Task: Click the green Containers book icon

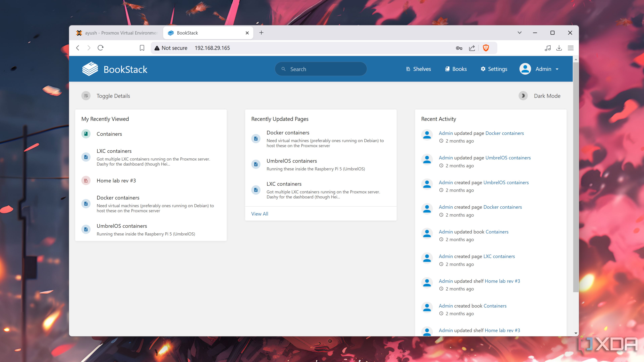Action: [x=86, y=134]
